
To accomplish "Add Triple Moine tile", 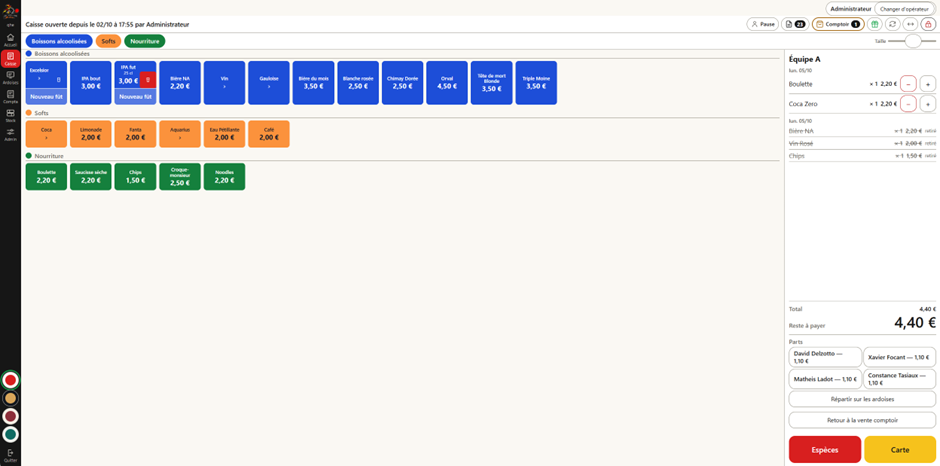I will (x=536, y=83).
